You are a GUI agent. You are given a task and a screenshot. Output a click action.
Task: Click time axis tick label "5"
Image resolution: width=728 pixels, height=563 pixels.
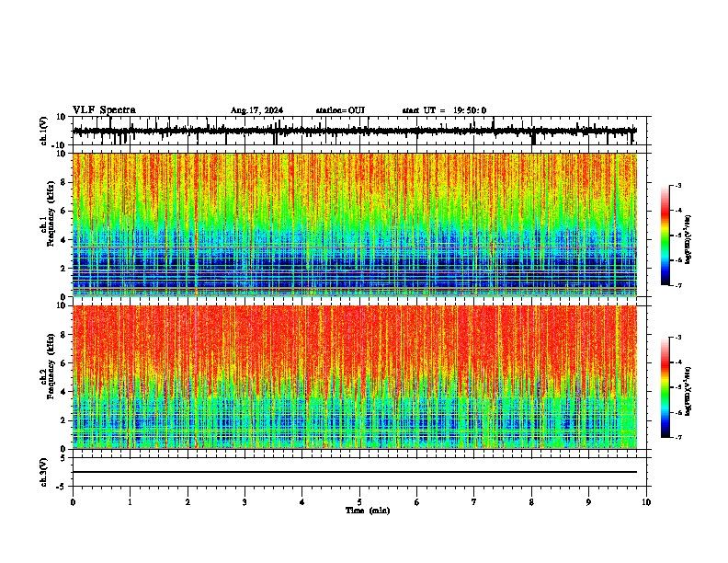359,502
